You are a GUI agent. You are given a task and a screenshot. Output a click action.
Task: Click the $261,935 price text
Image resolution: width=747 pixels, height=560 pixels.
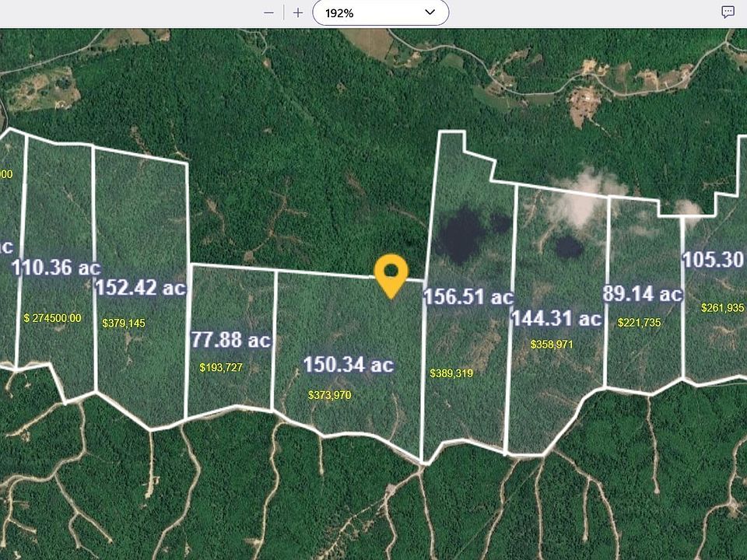(723, 308)
